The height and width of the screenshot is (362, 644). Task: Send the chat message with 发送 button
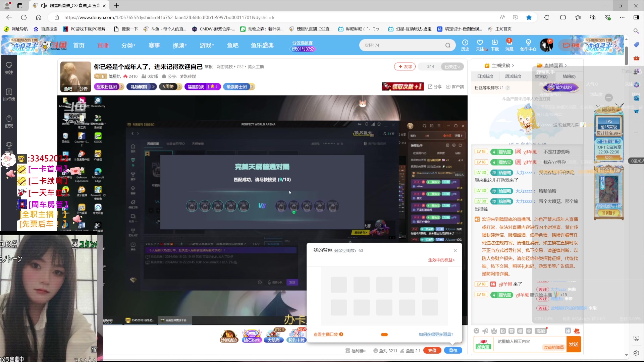coord(574,344)
